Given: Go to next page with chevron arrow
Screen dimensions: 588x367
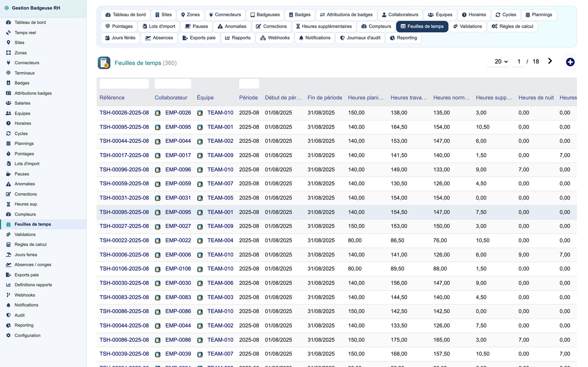Looking at the screenshot, I should click(x=550, y=61).
